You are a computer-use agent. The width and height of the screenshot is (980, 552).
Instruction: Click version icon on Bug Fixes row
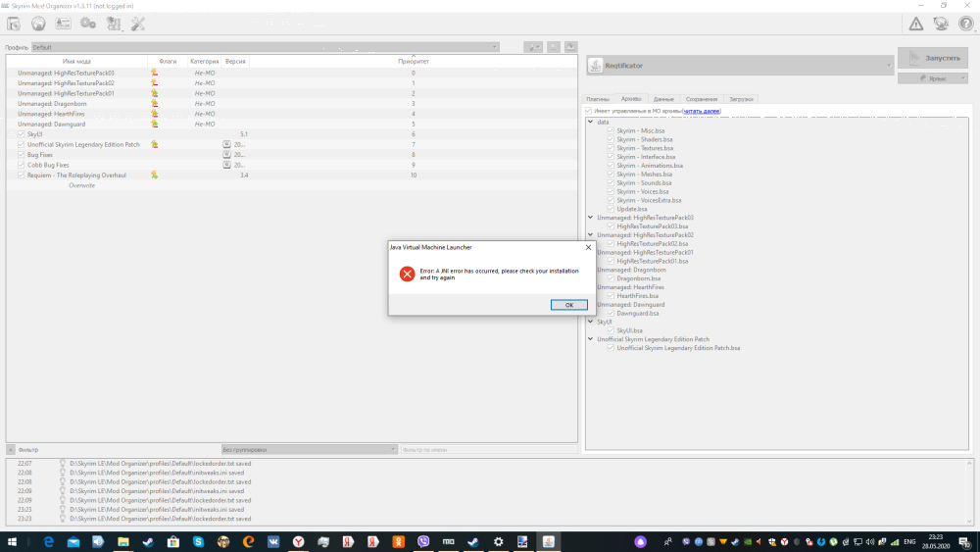click(227, 154)
